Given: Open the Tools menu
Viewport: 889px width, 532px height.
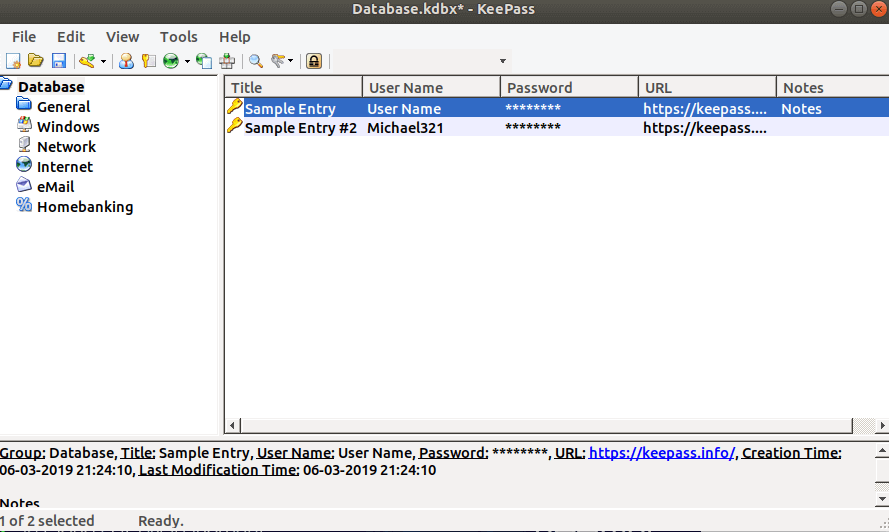Looking at the screenshot, I should [x=179, y=37].
